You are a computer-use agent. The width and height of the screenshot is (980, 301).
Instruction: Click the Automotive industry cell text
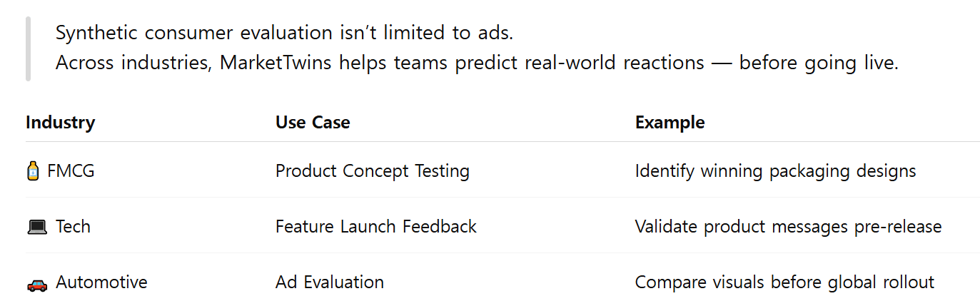point(101,282)
